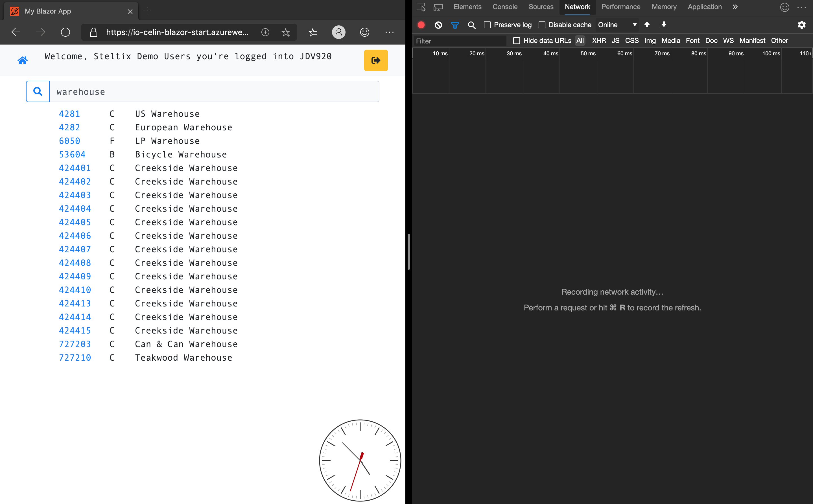Toggle the Preserve log checkbox
This screenshot has height=504, width=813.
coord(488,24)
